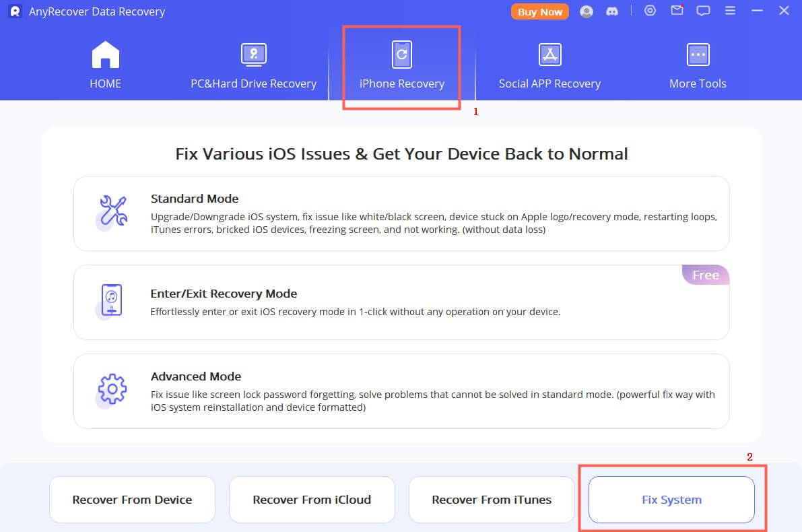This screenshot has height=532, width=802.
Task: Open the feedback chat bubble icon
Action: pyautogui.click(x=703, y=11)
